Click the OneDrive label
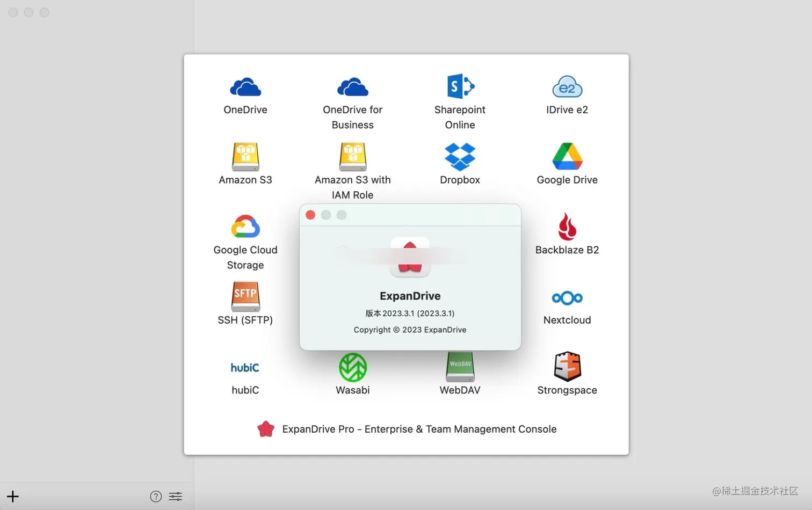812x510 pixels. point(245,110)
